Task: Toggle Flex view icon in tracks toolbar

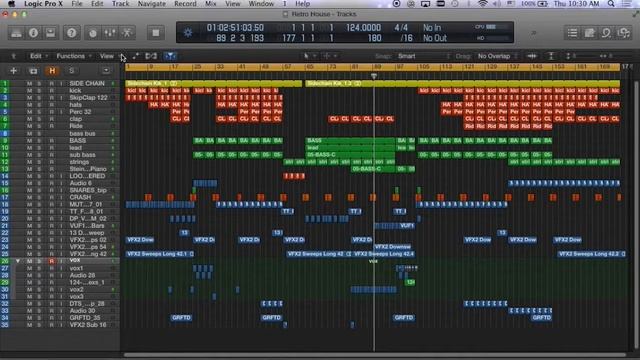Action: pyautogui.click(x=151, y=56)
